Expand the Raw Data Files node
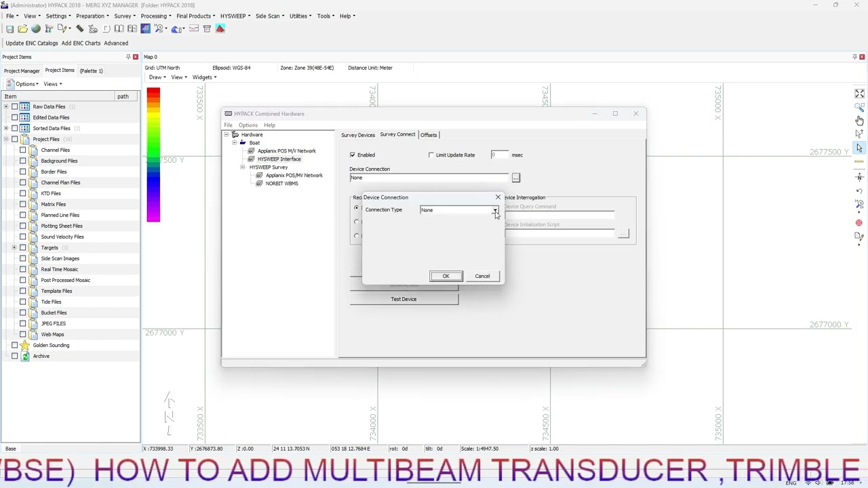This screenshot has width=868, height=488. 6,106
